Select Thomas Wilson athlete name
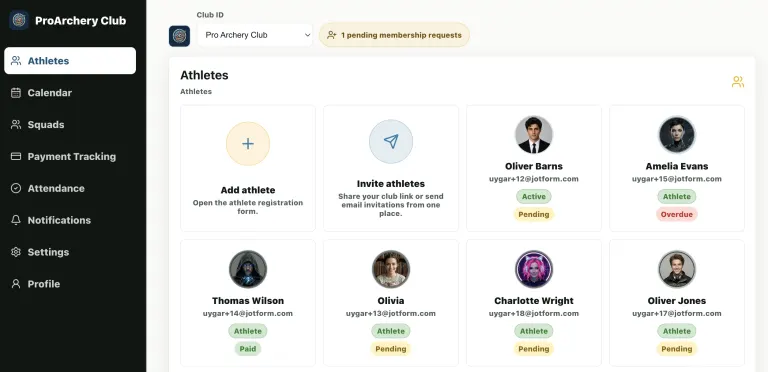The width and height of the screenshot is (768, 372). (x=248, y=301)
